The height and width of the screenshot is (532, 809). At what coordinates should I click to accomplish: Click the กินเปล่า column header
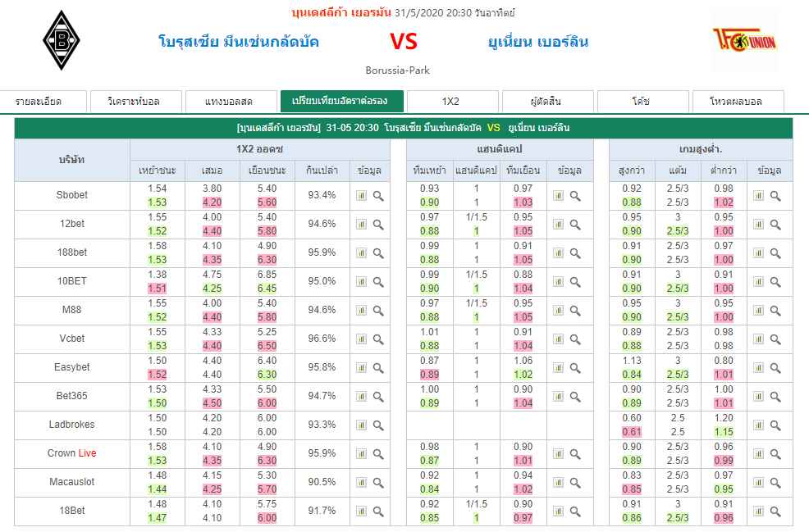(322, 171)
